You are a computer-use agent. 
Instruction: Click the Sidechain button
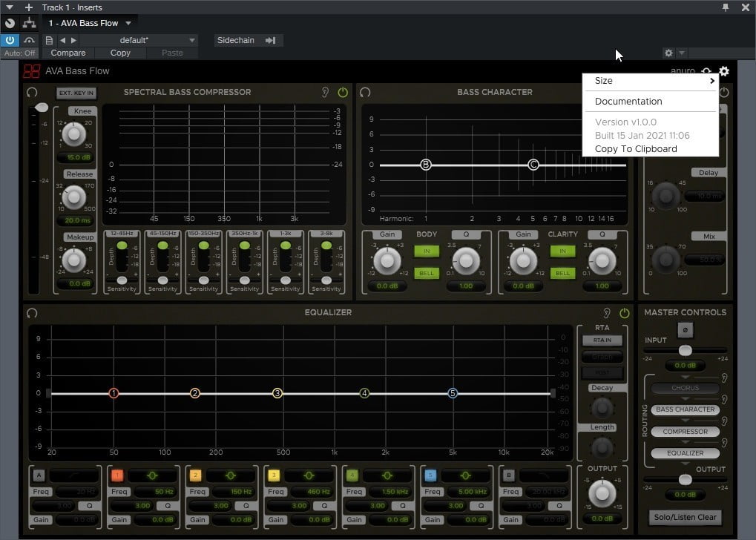[248, 40]
